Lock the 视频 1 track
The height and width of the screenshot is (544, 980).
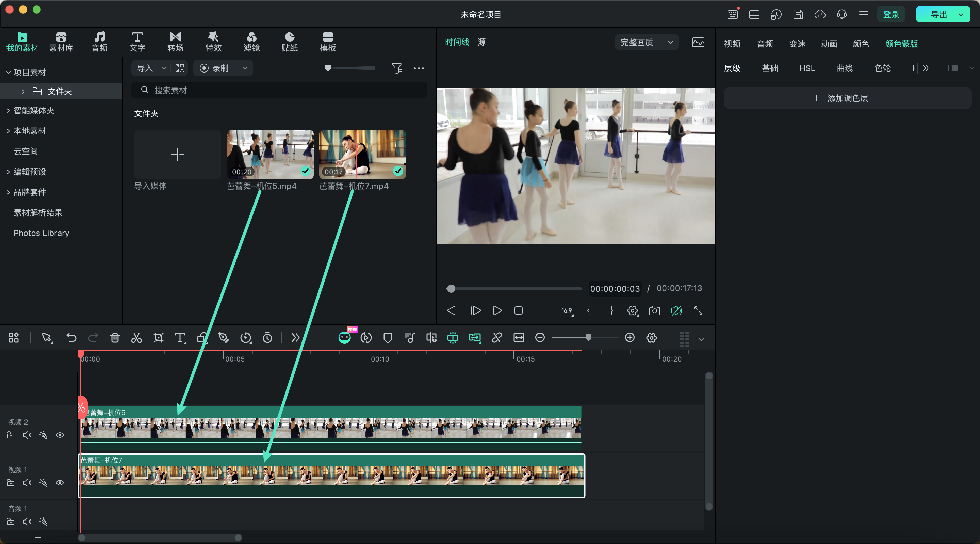(11, 483)
